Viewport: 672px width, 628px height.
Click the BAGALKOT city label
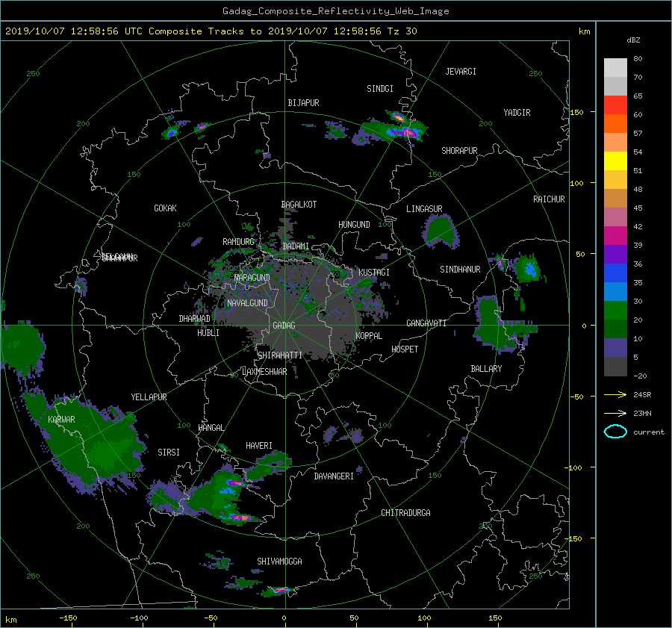pos(299,205)
